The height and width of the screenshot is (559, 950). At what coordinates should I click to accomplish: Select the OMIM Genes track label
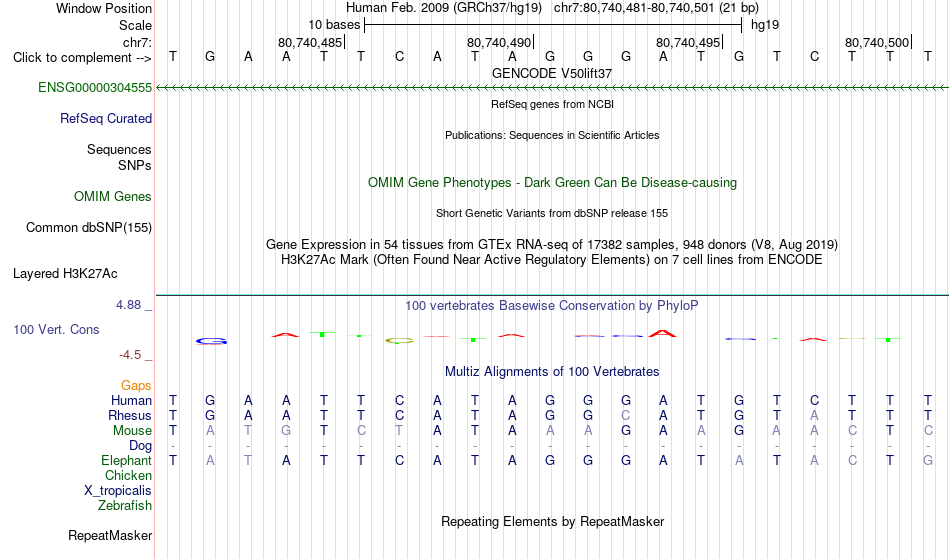(113, 197)
